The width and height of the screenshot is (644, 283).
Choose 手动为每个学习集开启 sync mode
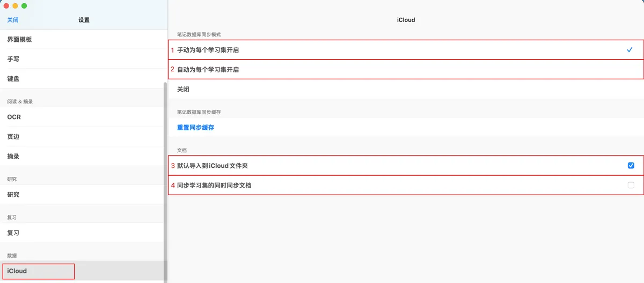coord(406,50)
